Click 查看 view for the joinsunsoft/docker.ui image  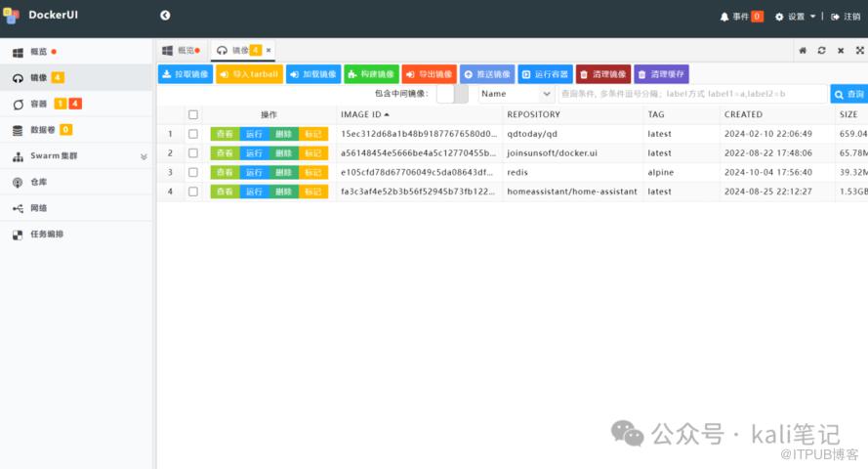click(225, 153)
